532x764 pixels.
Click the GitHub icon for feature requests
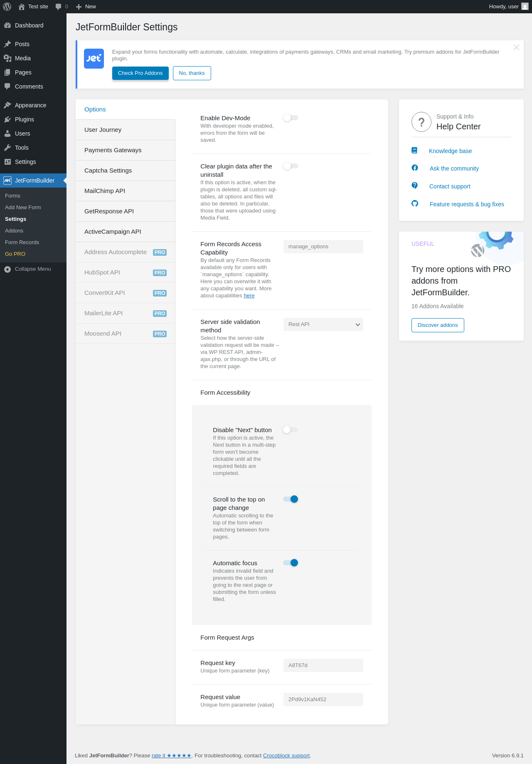point(415,203)
